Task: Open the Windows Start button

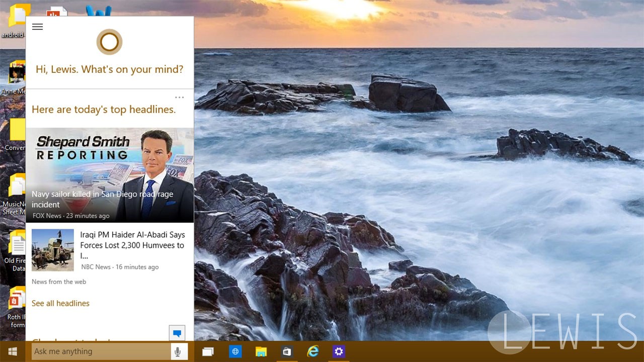Action: tap(13, 351)
